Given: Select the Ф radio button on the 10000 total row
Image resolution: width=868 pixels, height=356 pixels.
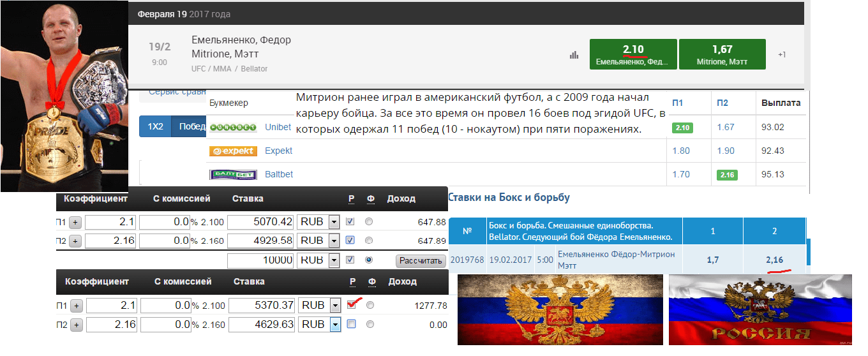Looking at the screenshot, I should click(368, 260).
